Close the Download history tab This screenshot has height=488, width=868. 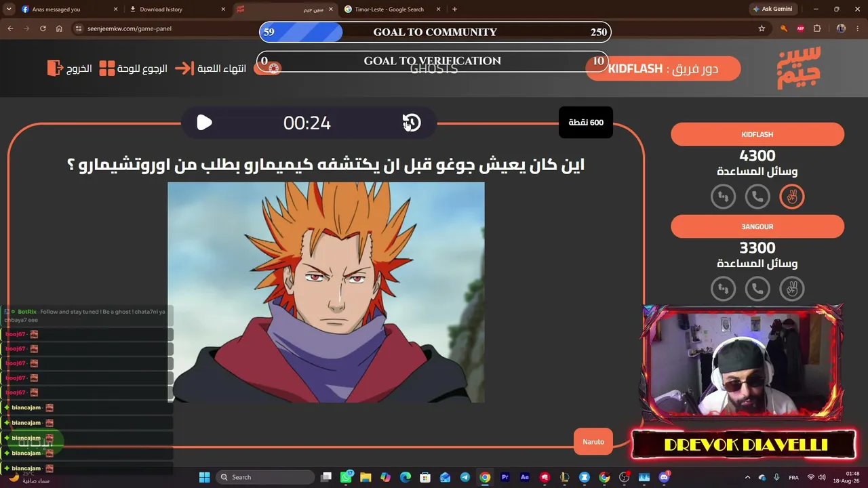coord(223,9)
